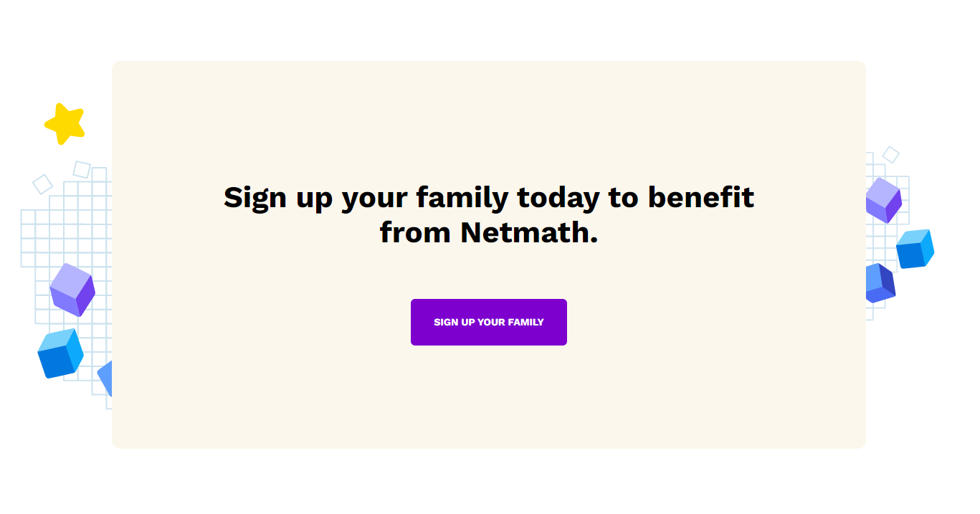980x514 pixels.
Task: Click the light blue cube on the right
Action: click(915, 249)
